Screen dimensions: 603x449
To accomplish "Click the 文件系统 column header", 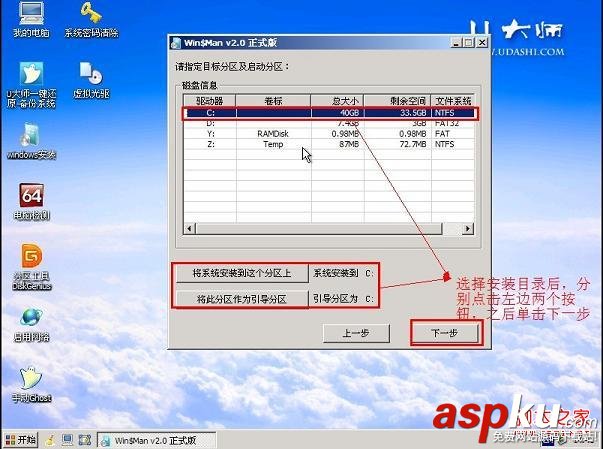I will (x=453, y=101).
